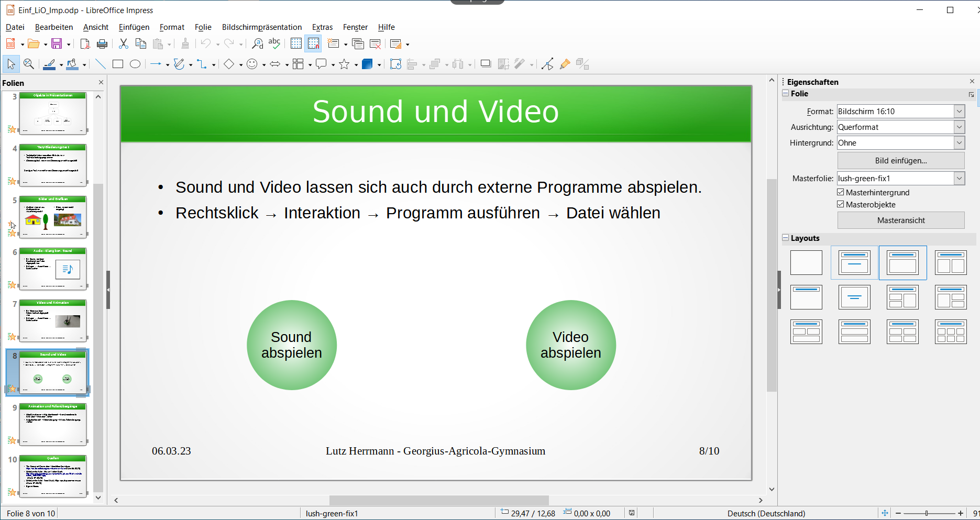Image resolution: width=980 pixels, height=520 pixels.
Task: Open the Ausrichtung Querformat dropdown
Action: tap(959, 127)
